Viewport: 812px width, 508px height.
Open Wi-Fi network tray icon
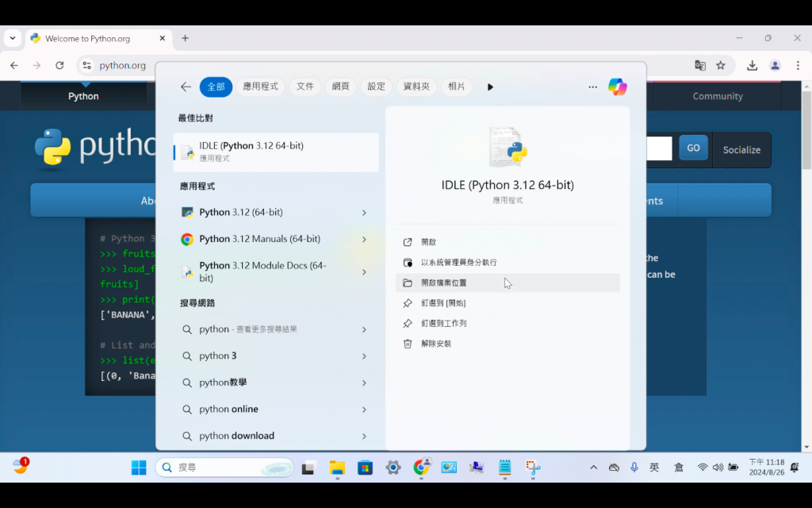(703, 467)
